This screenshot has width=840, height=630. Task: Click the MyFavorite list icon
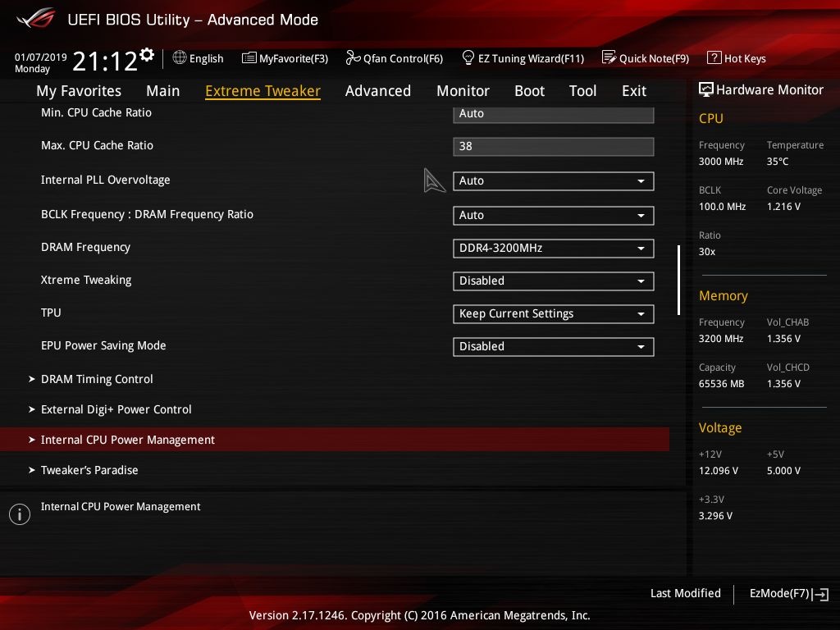pyautogui.click(x=249, y=58)
